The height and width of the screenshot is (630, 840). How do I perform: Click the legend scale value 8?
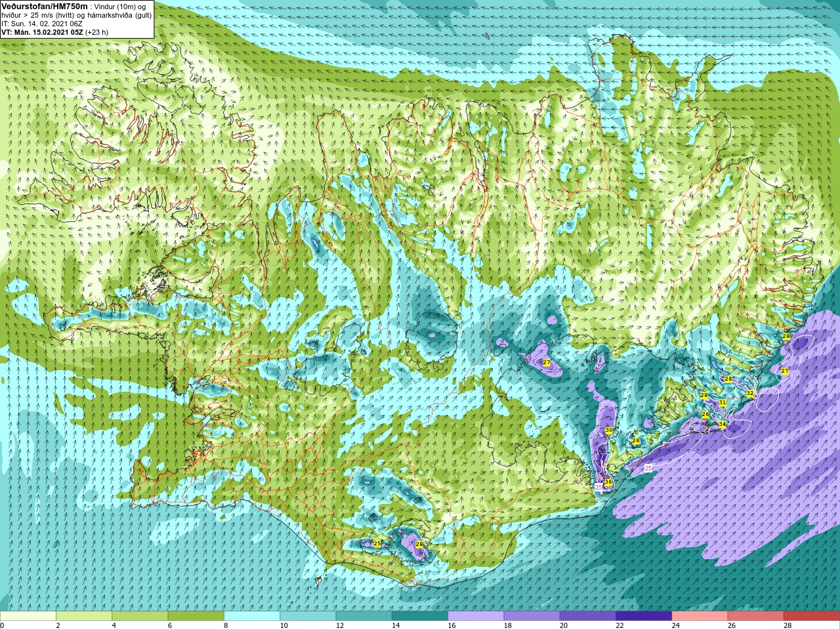(x=226, y=625)
